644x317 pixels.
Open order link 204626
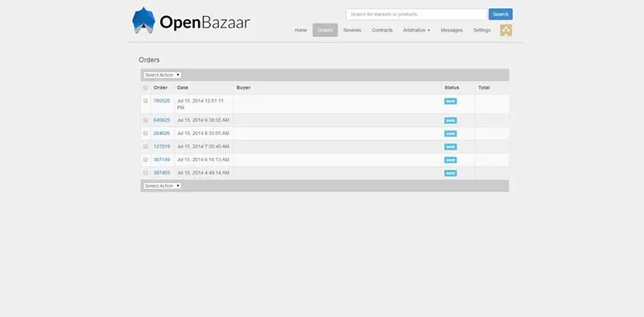coord(162,134)
